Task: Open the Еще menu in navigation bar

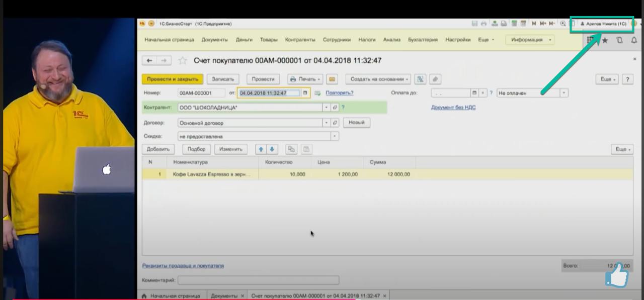Action: tap(486, 40)
